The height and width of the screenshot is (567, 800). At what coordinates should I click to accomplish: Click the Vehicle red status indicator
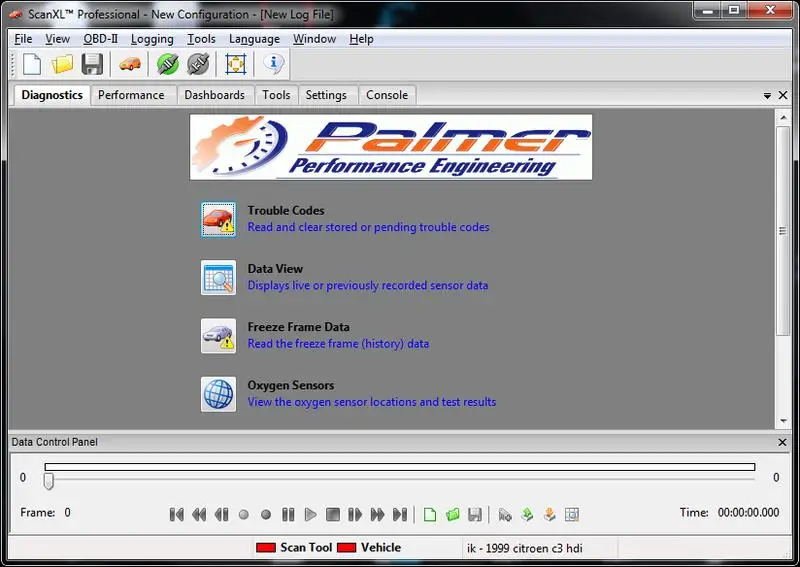coord(346,548)
